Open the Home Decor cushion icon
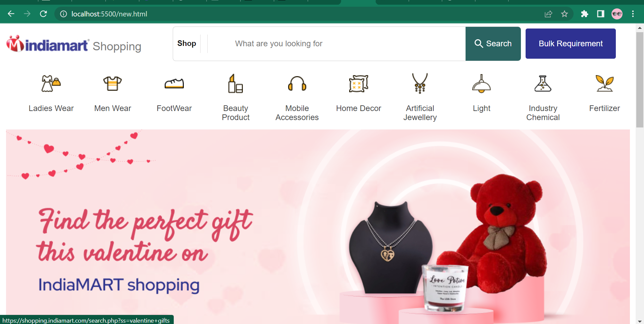 [359, 84]
